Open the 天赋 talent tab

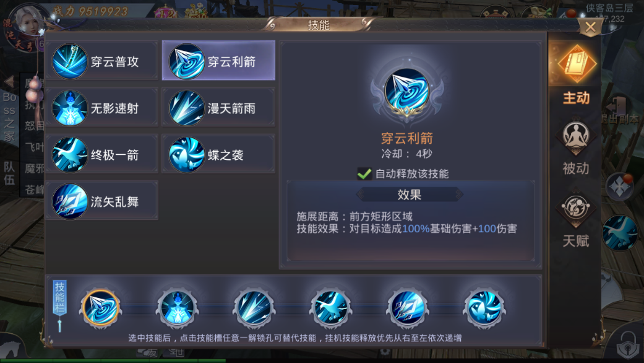576,219
